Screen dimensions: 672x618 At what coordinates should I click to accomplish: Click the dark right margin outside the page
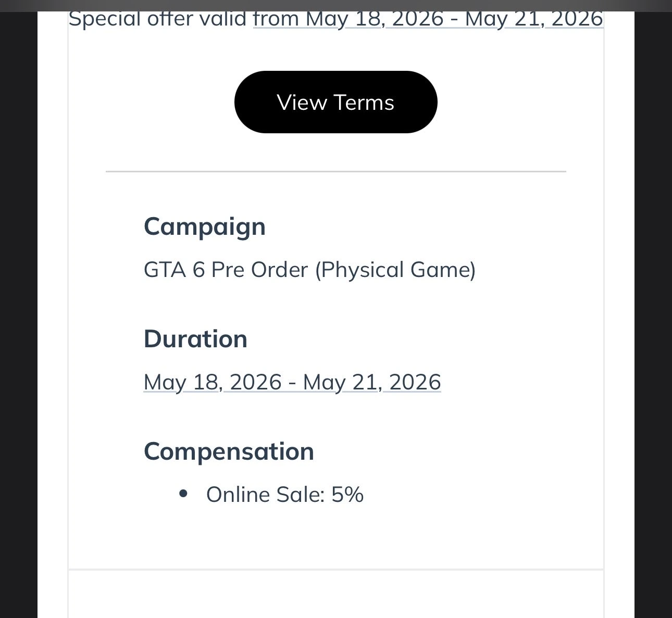pyautogui.click(x=653, y=312)
